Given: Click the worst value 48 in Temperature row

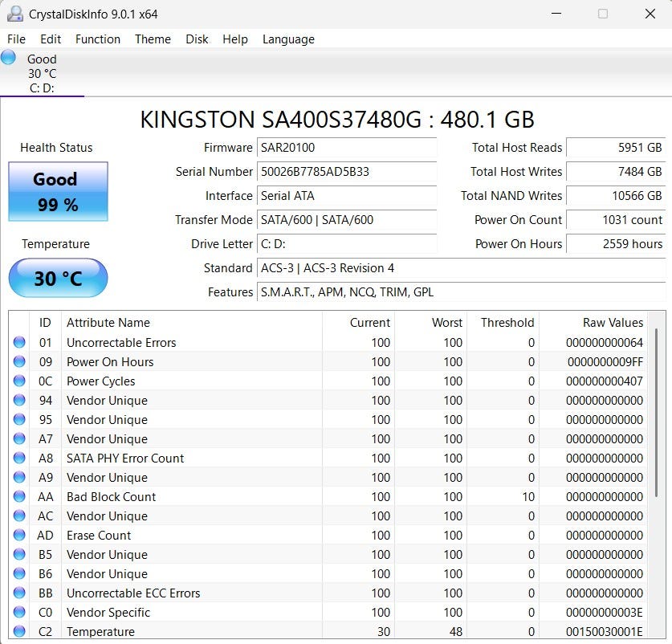Looking at the screenshot, I should pyautogui.click(x=455, y=632).
